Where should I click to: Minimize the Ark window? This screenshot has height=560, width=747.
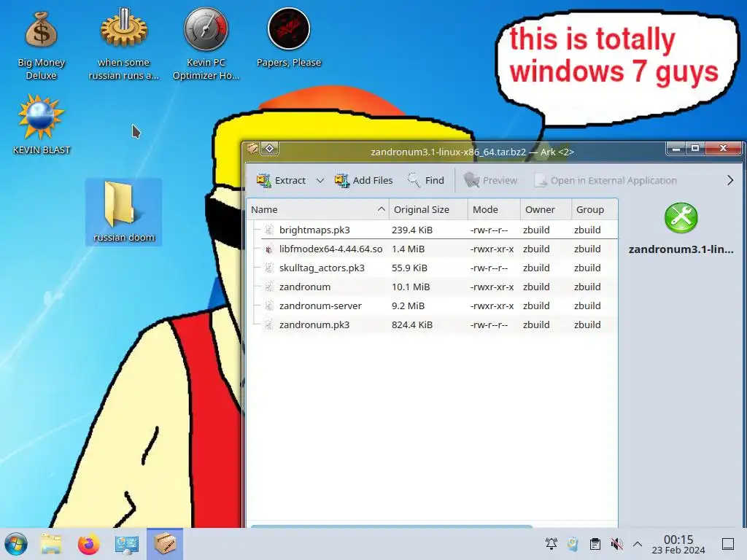pyautogui.click(x=676, y=149)
